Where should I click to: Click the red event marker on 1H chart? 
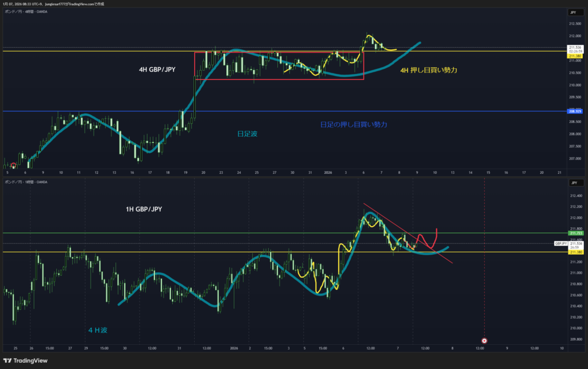pyautogui.click(x=484, y=340)
